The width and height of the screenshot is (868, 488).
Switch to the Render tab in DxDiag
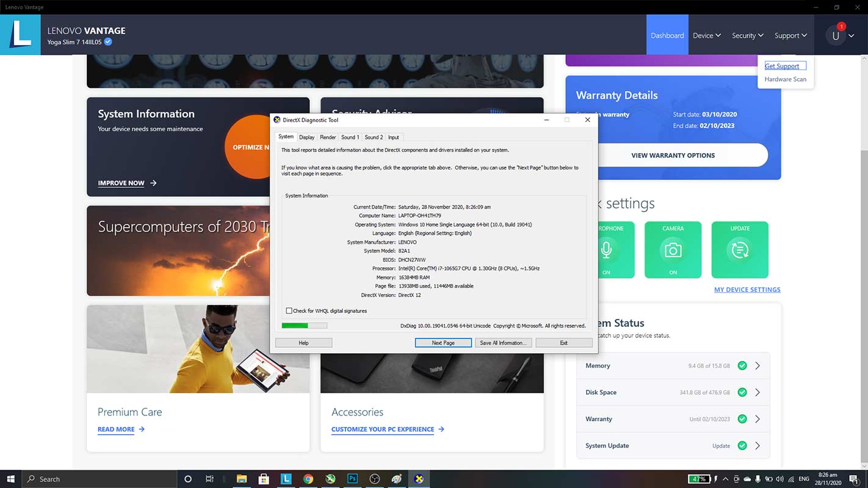click(x=328, y=137)
